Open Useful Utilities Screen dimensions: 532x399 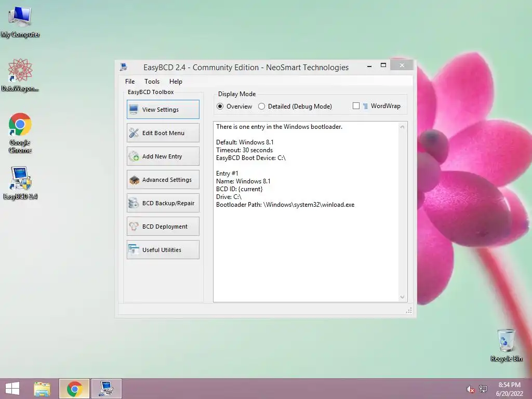click(x=163, y=250)
